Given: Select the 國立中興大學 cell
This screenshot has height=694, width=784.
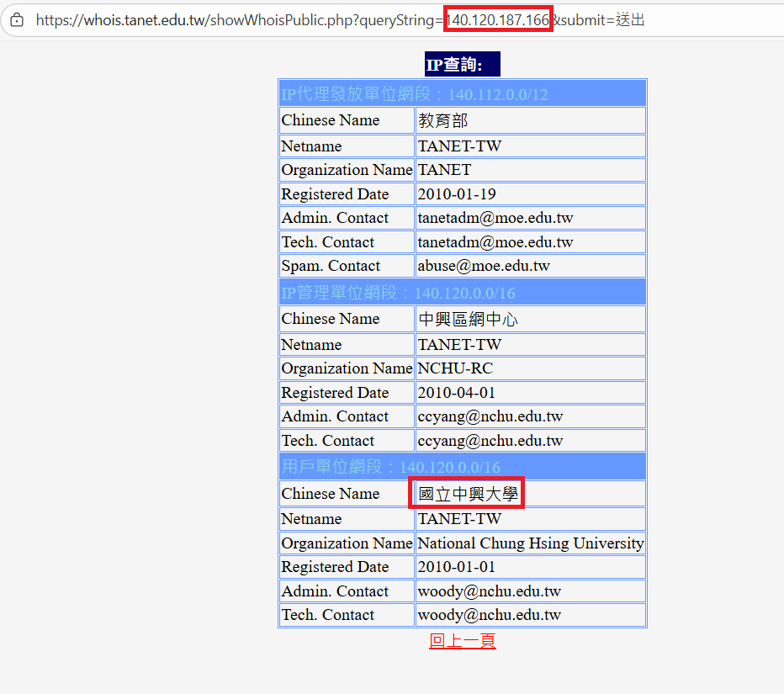Looking at the screenshot, I should tap(531, 494).
